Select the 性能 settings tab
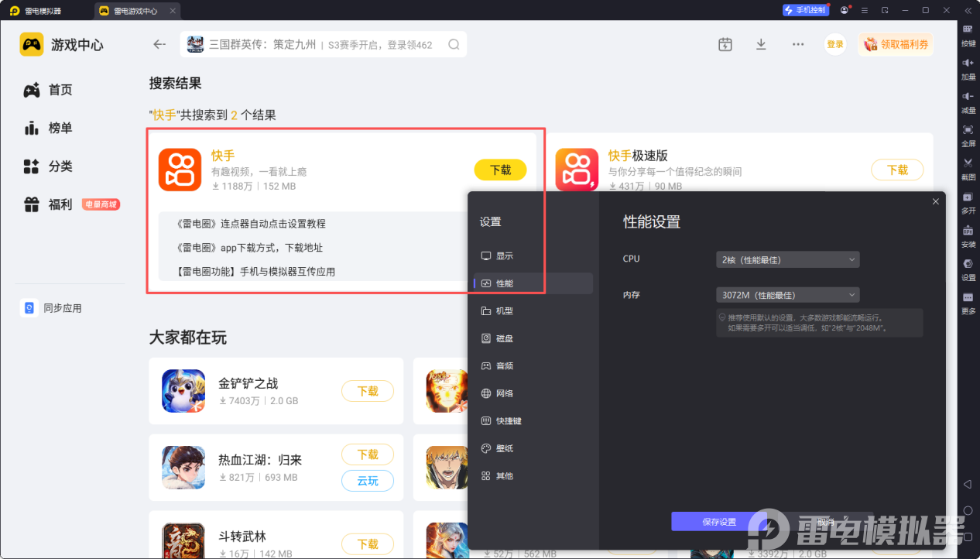 533,283
